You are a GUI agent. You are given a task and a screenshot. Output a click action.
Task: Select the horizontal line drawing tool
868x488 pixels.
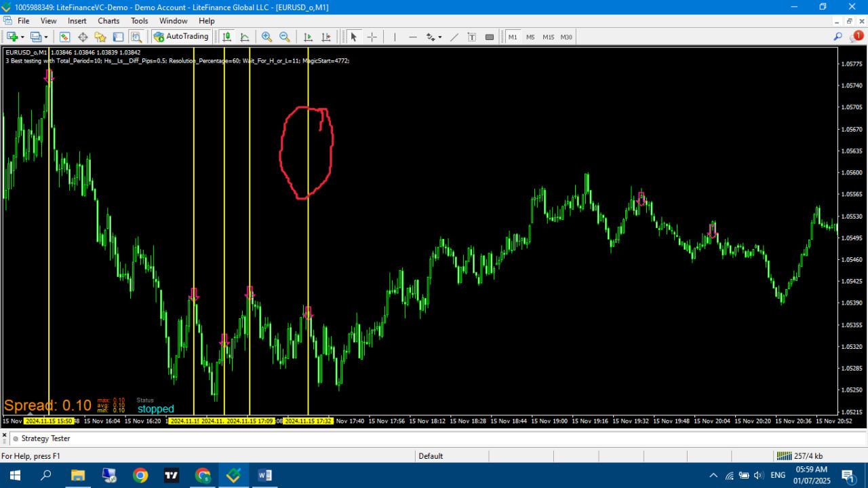[412, 37]
